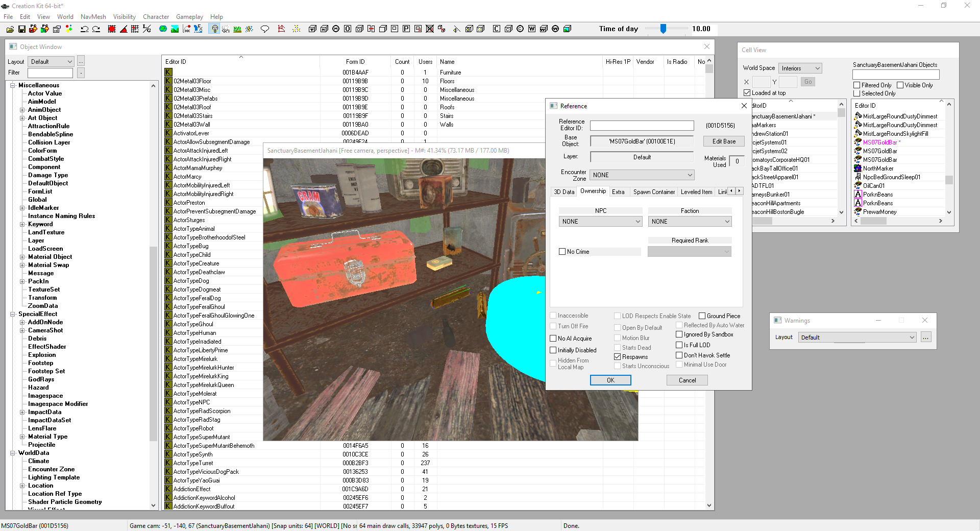Click the speech bubble dialogue icon
980x531 pixels.
coord(265,29)
